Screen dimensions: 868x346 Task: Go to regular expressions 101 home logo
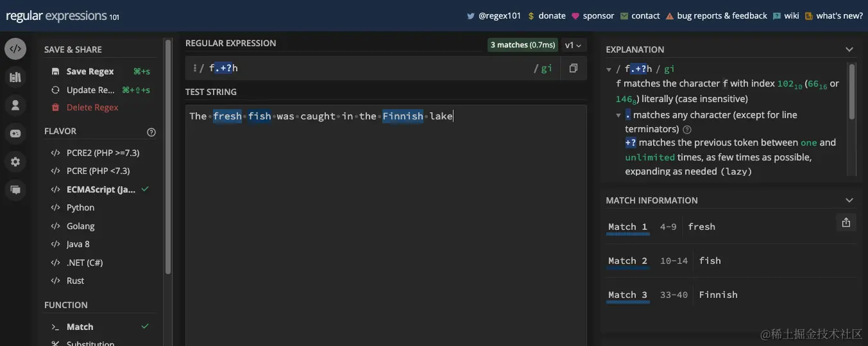[x=62, y=16]
